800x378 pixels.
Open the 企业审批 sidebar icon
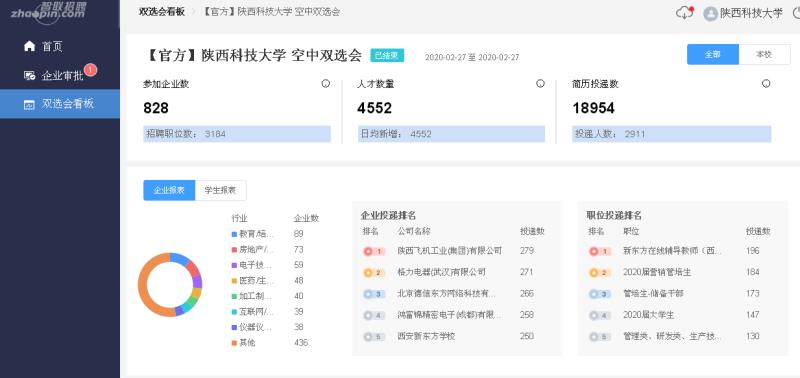pyautogui.click(x=30, y=76)
